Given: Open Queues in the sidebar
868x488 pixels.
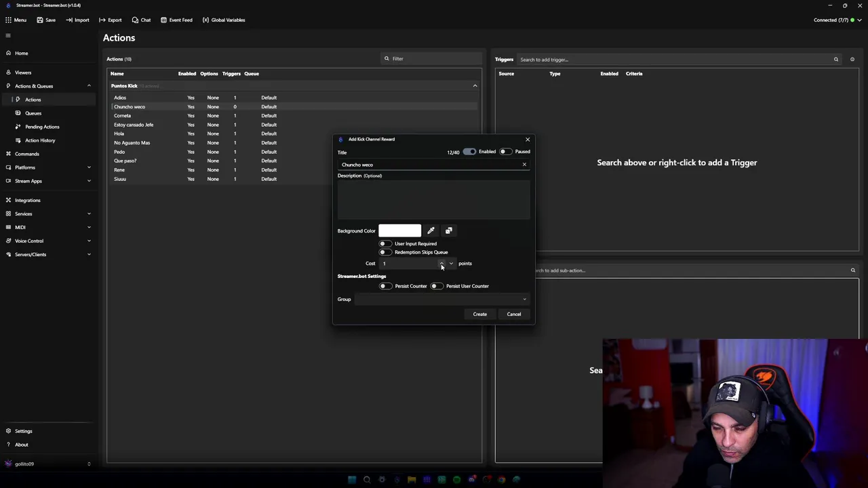Looking at the screenshot, I should coord(47,113).
